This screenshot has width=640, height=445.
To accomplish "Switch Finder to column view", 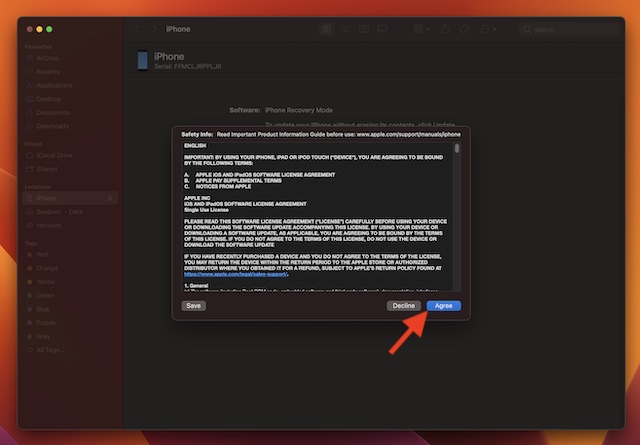I will [363, 30].
